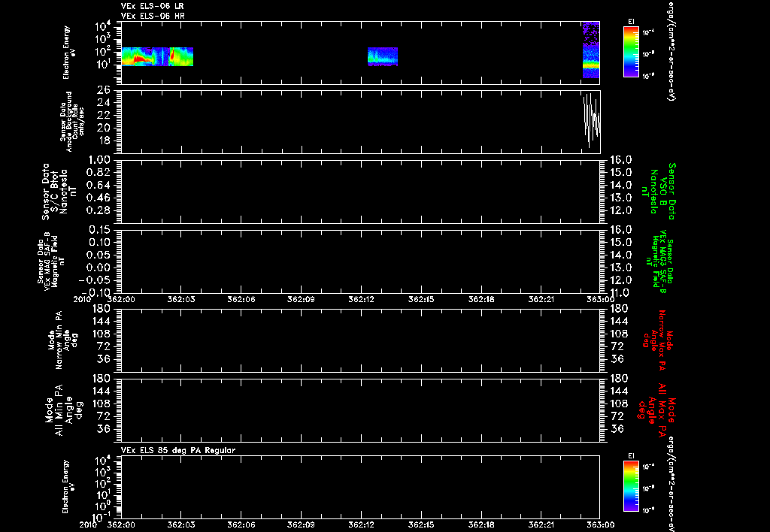This screenshot has height=532, width=770.
Task: Click the white "VEx MAG SAF-B Magnetic Field" axis label
Action: pyautogui.click(x=51, y=260)
